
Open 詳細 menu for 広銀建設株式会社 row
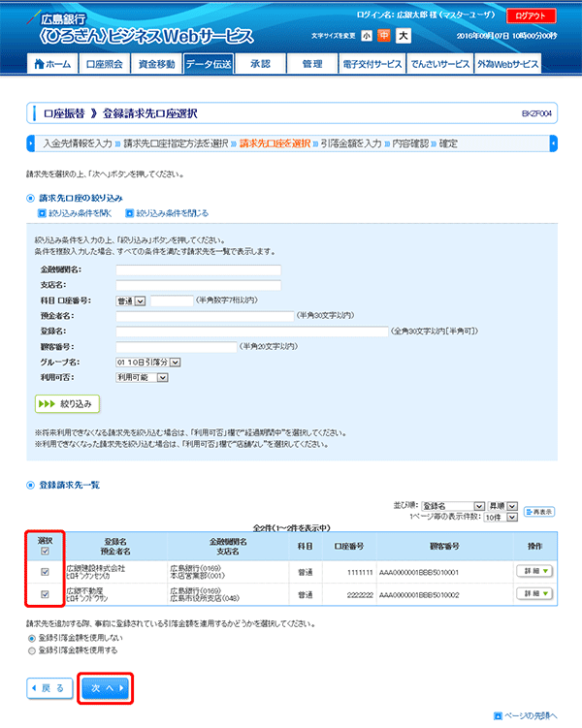534,571
